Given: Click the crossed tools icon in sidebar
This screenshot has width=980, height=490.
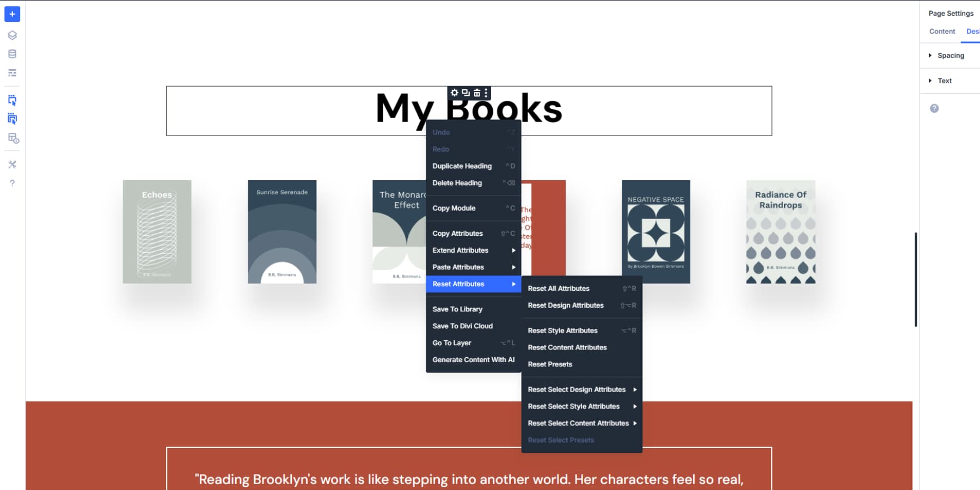Looking at the screenshot, I should click(x=12, y=164).
